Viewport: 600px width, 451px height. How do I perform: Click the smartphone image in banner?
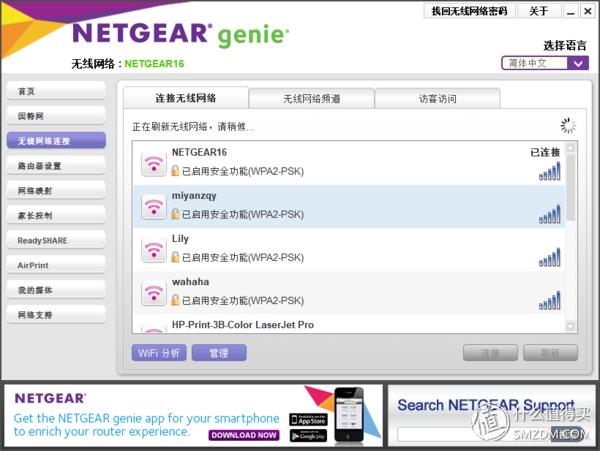point(348,415)
